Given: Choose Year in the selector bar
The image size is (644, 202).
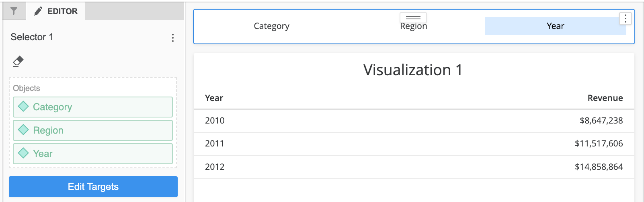Looking at the screenshot, I should click(556, 26).
